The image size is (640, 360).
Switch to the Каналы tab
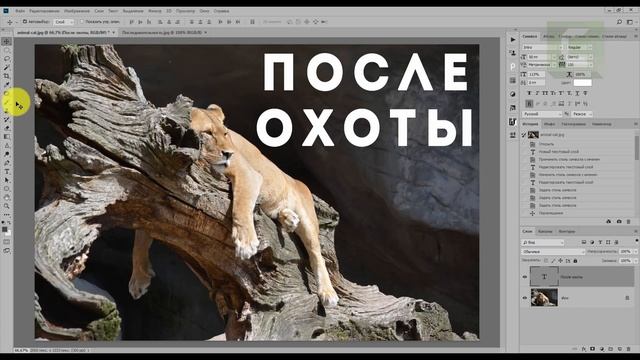pyautogui.click(x=545, y=231)
